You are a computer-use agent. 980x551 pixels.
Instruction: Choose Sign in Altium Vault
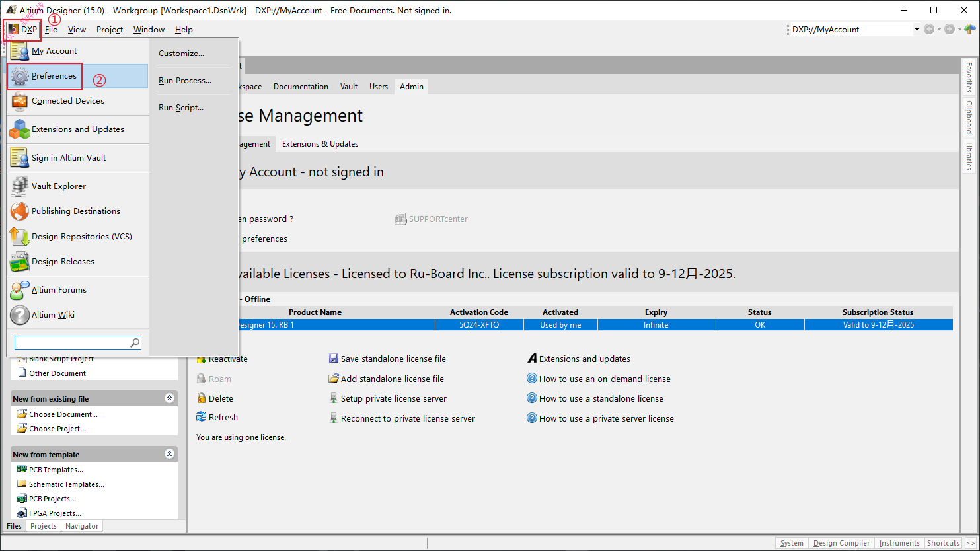click(78, 158)
